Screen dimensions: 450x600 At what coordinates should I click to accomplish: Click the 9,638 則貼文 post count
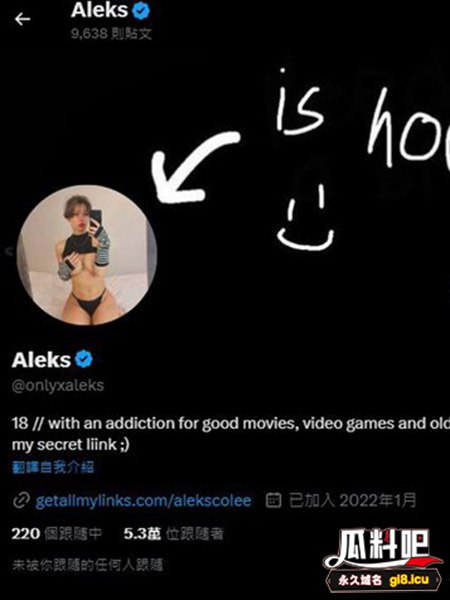tap(111, 34)
